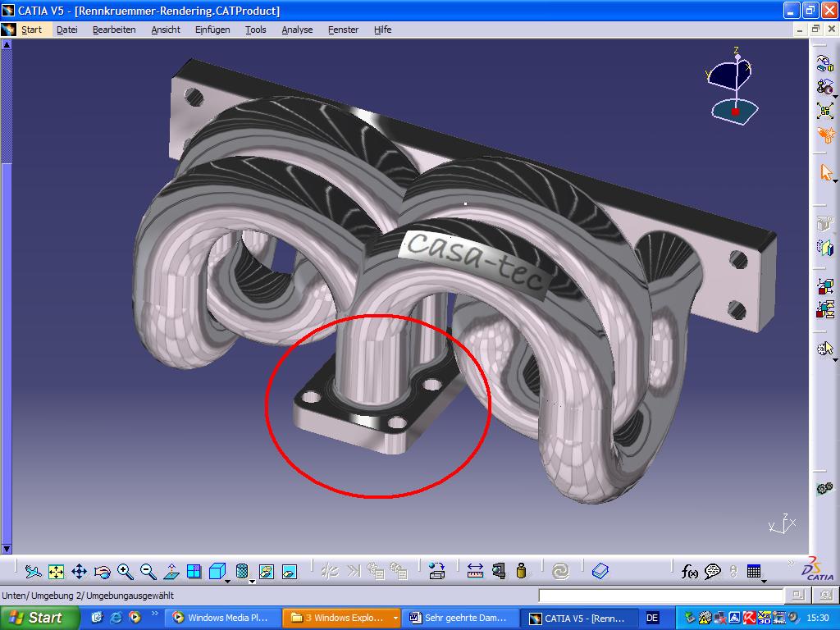Expand the bottom toolbar overflow chevron
840x630 pixels.
point(790,563)
